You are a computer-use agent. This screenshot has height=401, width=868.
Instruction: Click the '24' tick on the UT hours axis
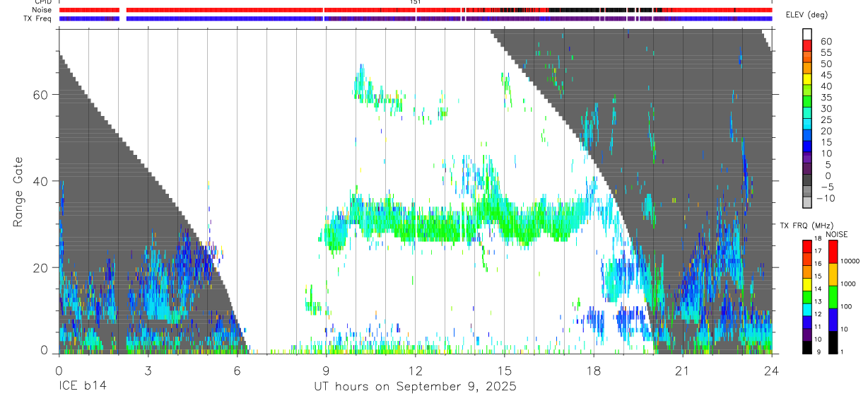pyautogui.click(x=772, y=370)
